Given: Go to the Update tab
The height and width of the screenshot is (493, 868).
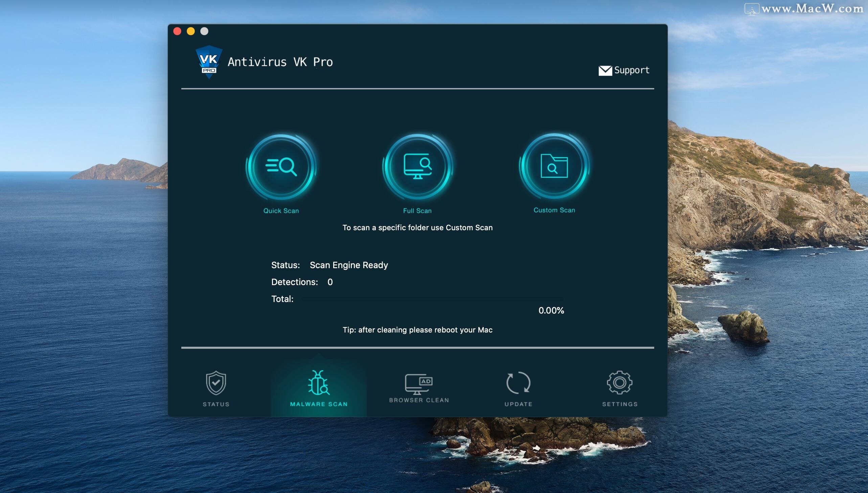Looking at the screenshot, I should [518, 389].
